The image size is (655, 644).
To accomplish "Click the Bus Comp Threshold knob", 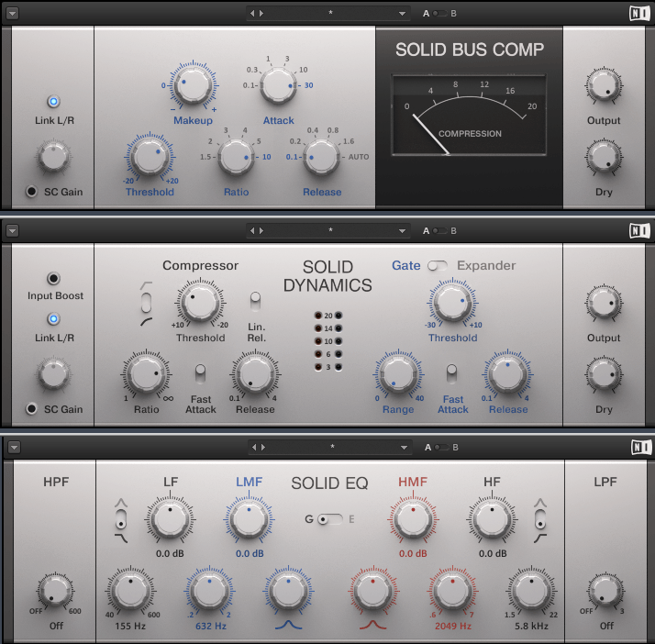I will [x=150, y=157].
